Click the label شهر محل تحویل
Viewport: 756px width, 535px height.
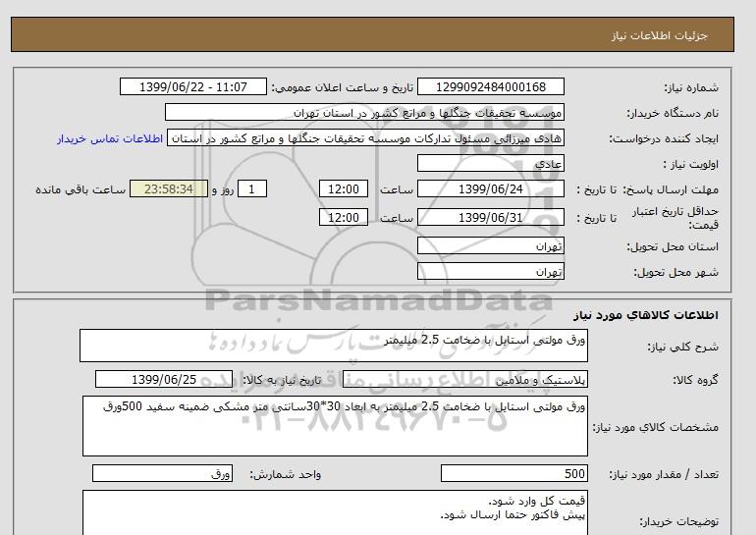[675, 272]
